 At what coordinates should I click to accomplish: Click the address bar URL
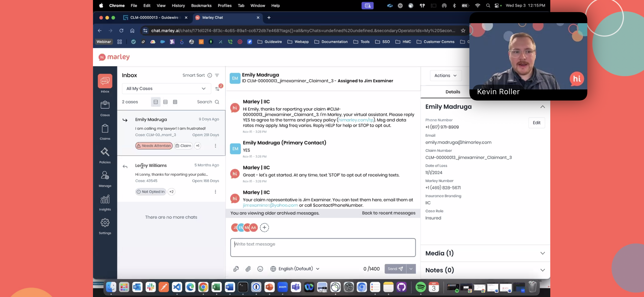pos(303,30)
